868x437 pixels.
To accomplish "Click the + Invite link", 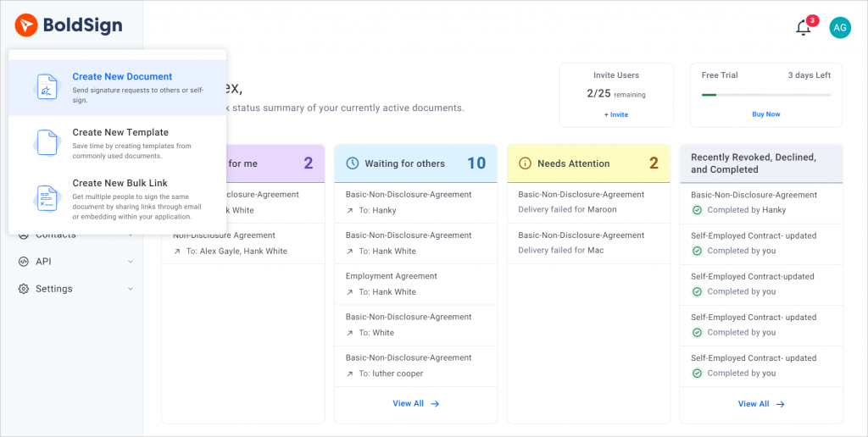I will [616, 114].
